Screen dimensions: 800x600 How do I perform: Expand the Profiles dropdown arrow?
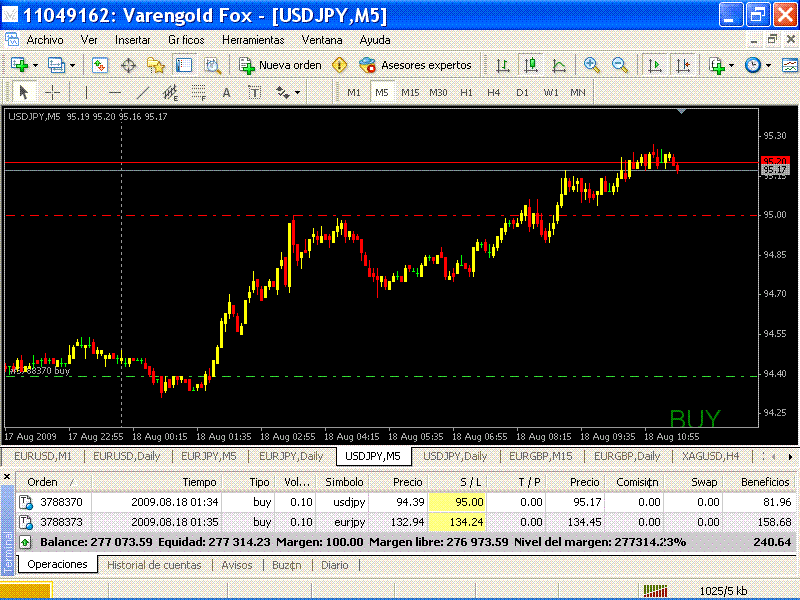(x=72, y=66)
